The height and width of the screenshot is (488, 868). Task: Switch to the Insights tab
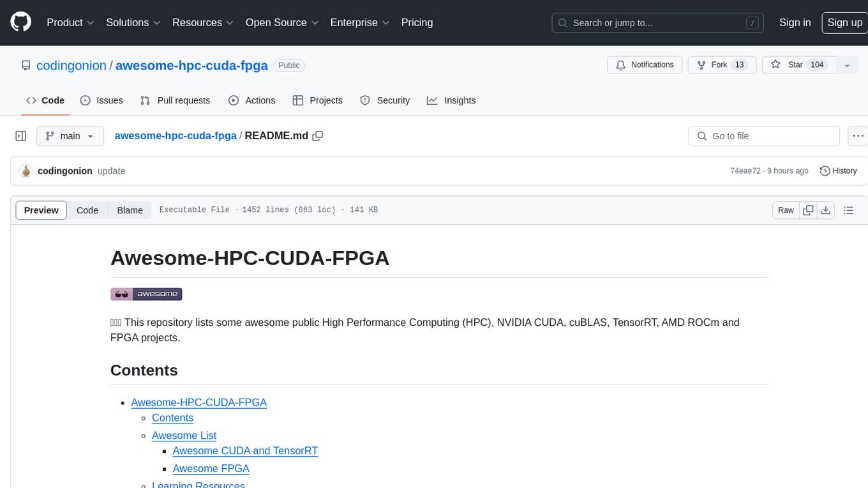pyautogui.click(x=451, y=100)
